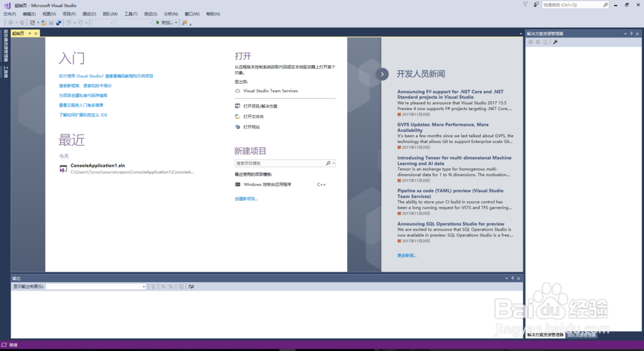Select the Solution Explorer (解决方案资源管理器) bottom tab
The image size is (644, 351).
(545, 335)
